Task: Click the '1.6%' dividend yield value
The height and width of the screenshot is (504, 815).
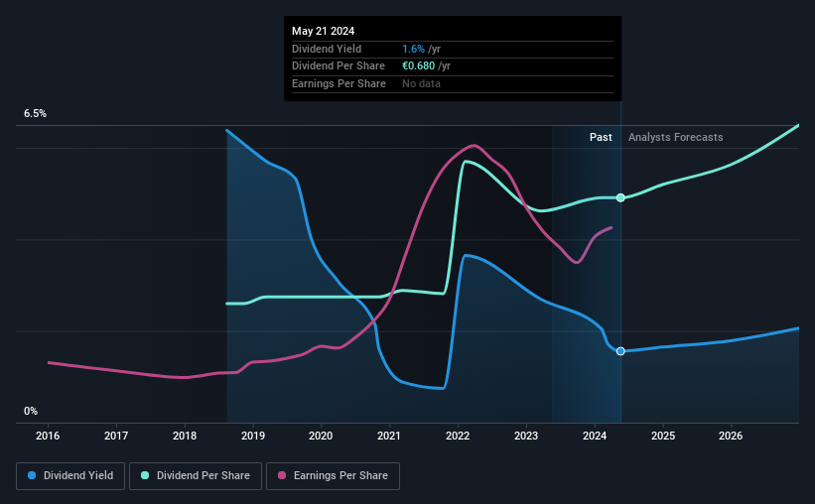Action: click(413, 49)
